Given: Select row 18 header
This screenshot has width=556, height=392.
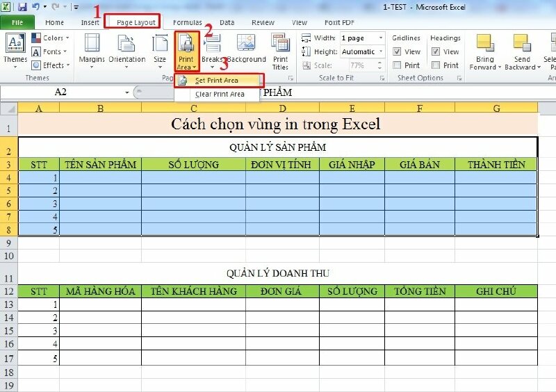Looking at the screenshot, I should [9, 373].
